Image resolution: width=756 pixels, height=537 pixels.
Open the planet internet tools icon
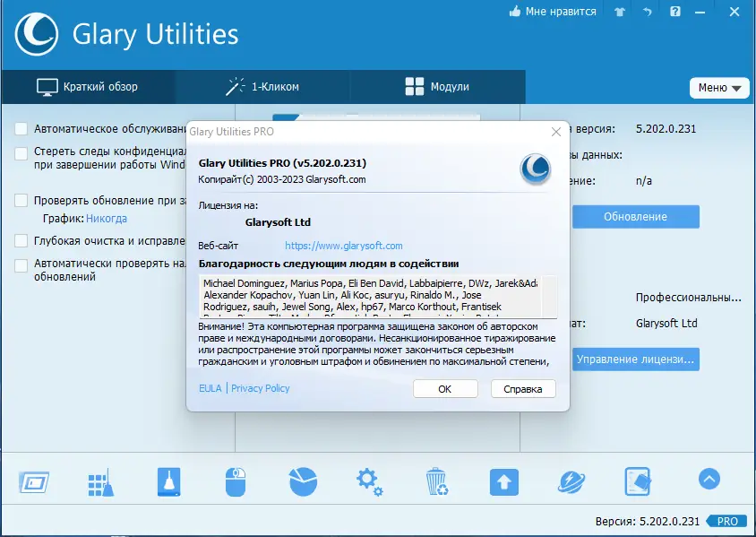[x=571, y=481]
